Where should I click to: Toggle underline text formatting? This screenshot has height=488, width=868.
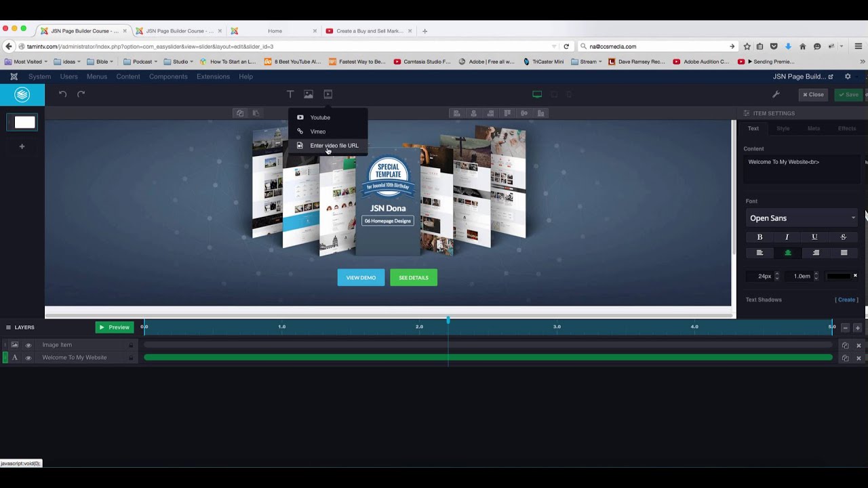815,237
